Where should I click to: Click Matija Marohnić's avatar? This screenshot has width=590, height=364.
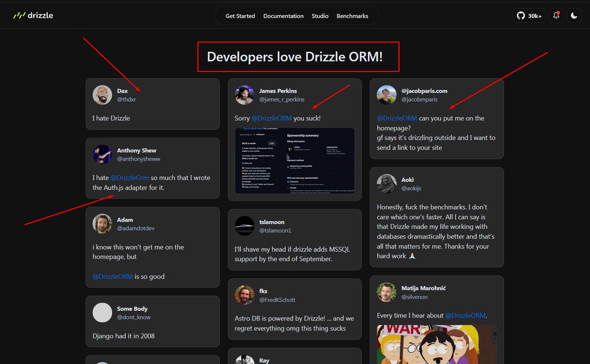click(386, 292)
